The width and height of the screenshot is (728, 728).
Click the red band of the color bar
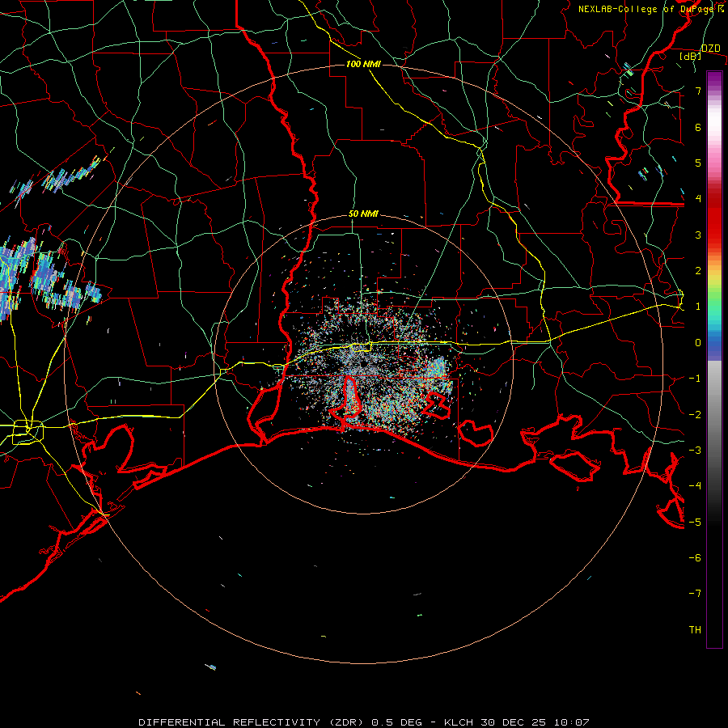[714, 218]
